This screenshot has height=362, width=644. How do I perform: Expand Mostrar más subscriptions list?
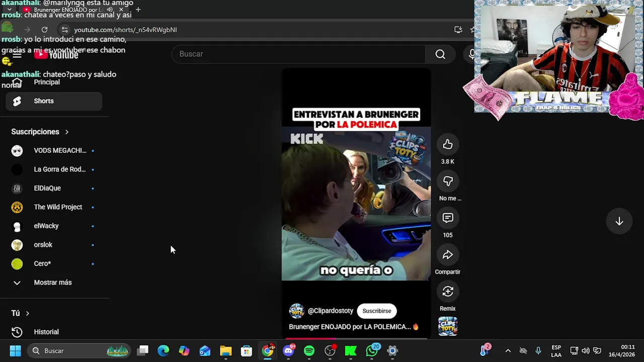[x=54, y=283]
